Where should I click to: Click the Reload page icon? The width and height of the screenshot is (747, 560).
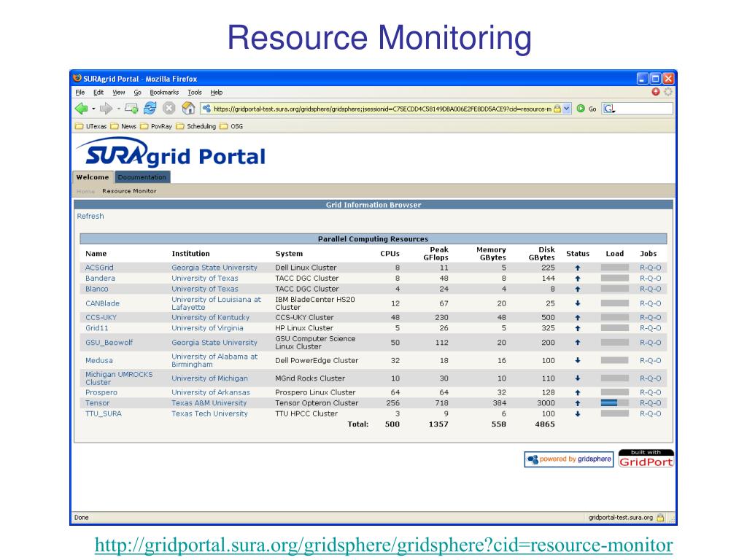click(x=150, y=109)
